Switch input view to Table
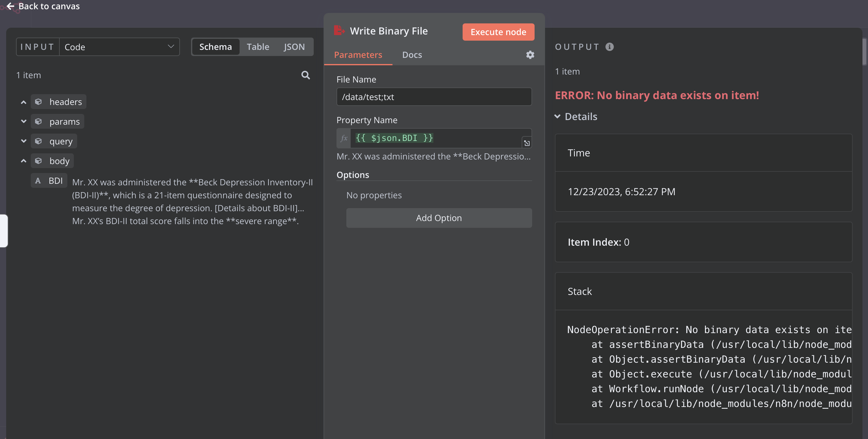868x439 pixels. coord(258,46)
